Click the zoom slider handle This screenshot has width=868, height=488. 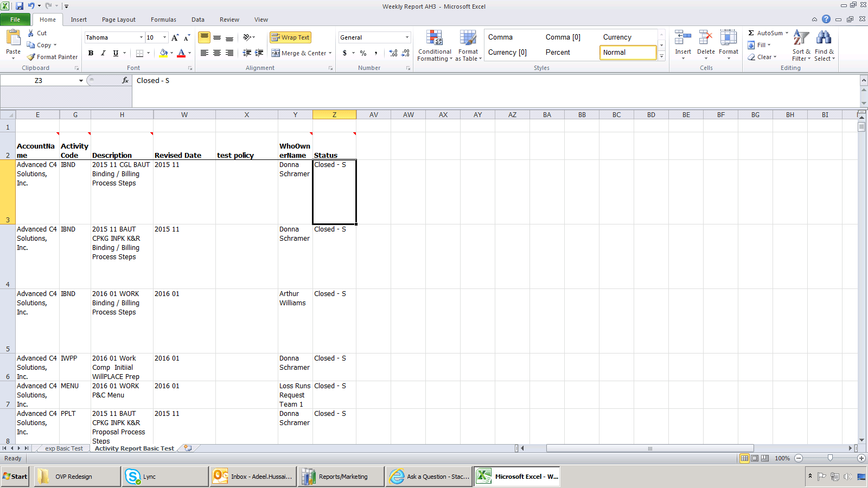(830, 458)
